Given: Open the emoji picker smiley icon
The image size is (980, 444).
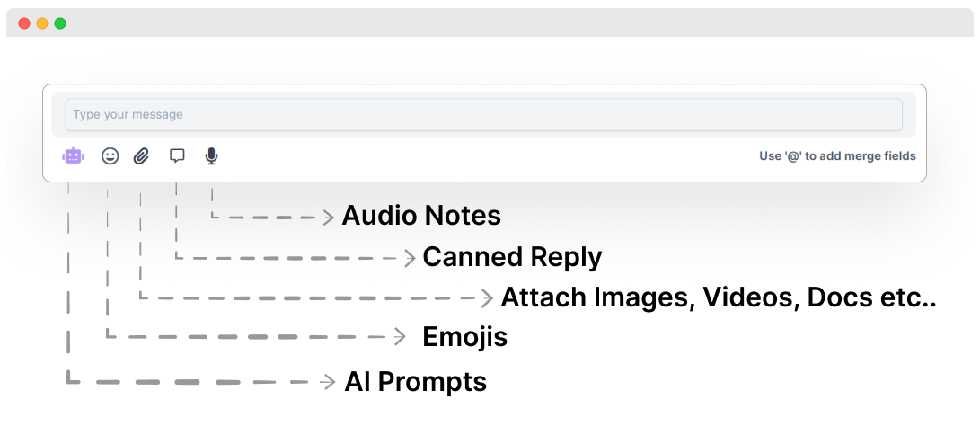Looking at the screenshot, I should tap(110, 155).
